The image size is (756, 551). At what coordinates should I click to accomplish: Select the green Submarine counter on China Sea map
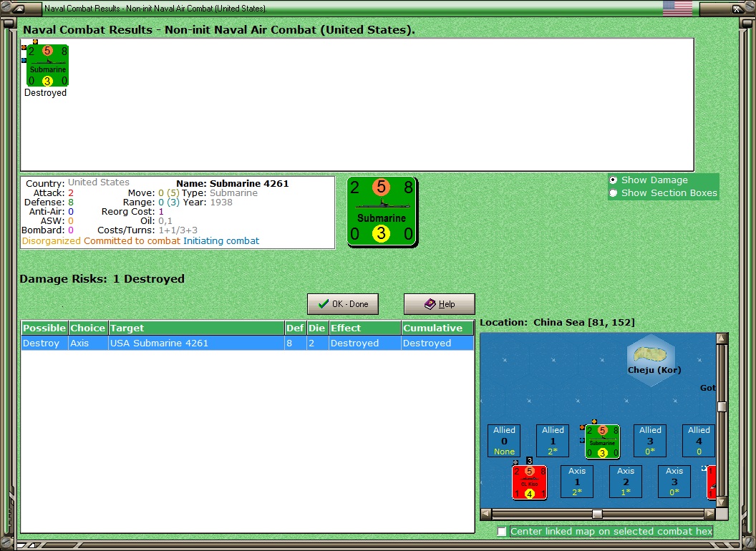point(602,441)
